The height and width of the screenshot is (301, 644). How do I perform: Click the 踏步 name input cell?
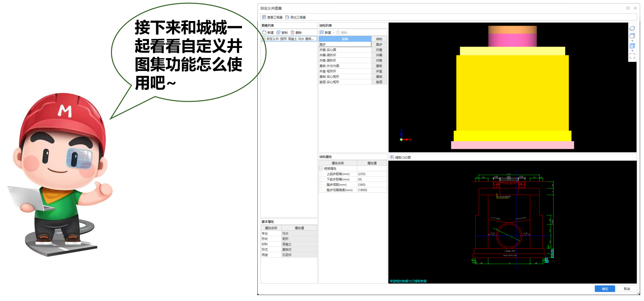[x=345, y=44]
